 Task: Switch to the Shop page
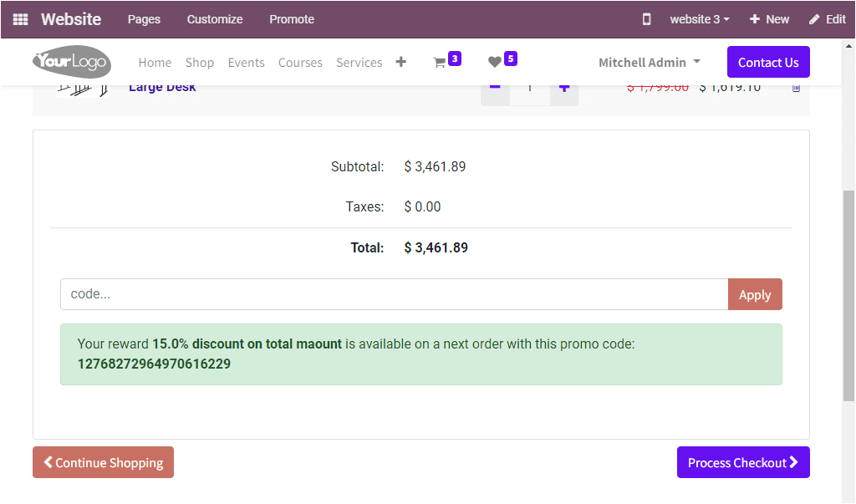[200, 62]
